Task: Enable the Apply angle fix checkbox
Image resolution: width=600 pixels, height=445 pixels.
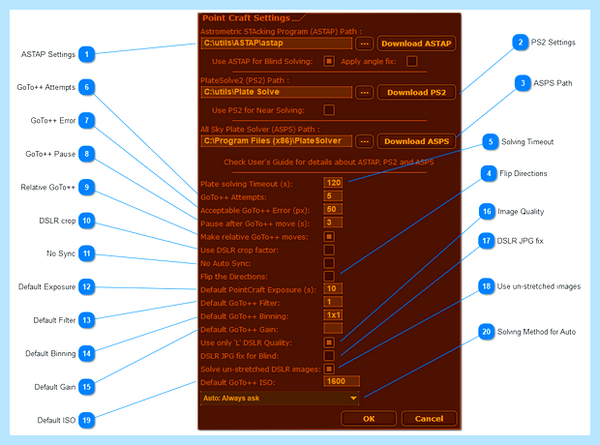Action: pyautogui.click(x=412, y=61)
